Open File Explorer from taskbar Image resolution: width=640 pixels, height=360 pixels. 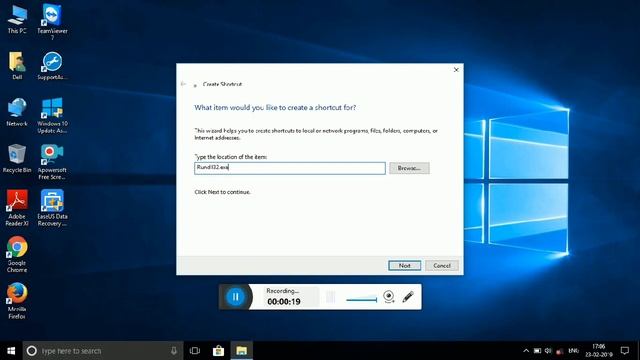coord(242,351)
